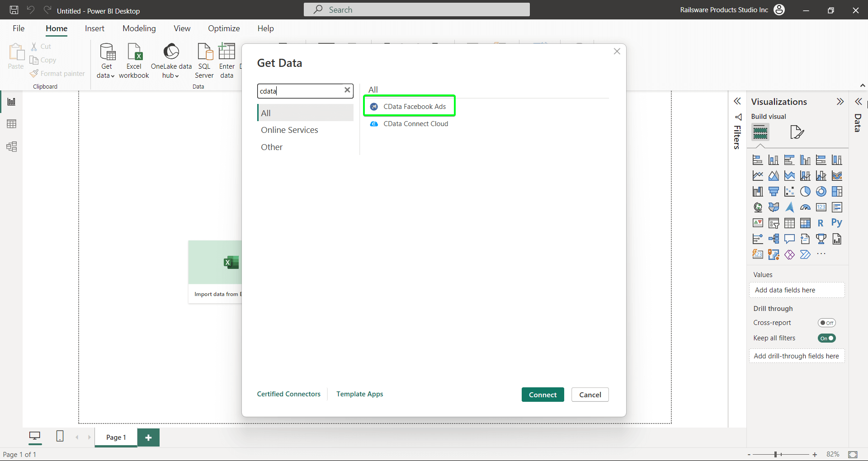Select the KPI visual
The height and width of the screenshot is (461, 868).
pyautogui.click(x=758, y=223)
